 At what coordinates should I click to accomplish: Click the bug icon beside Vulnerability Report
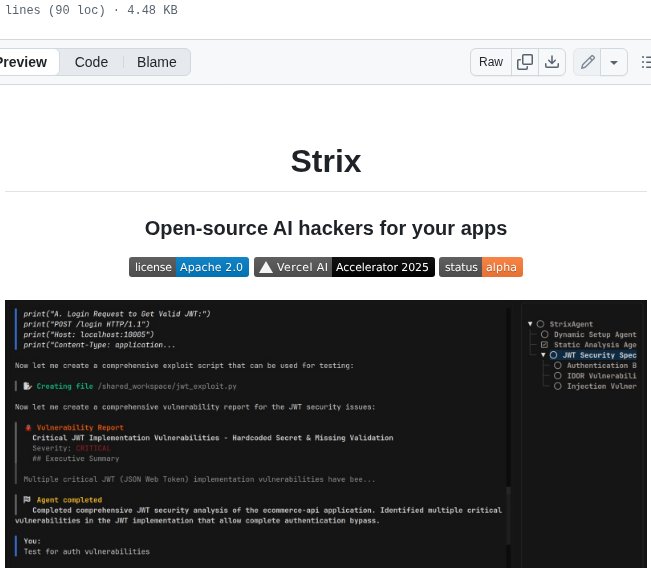pos(27,427)
